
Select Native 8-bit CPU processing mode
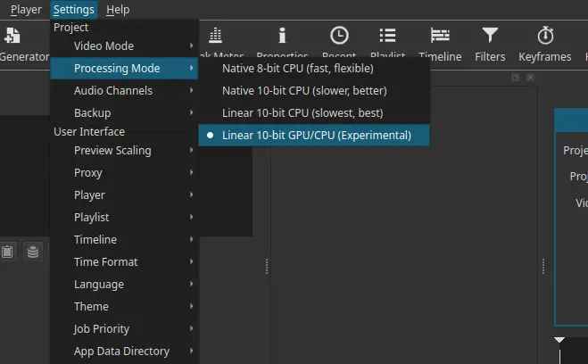click(297, 68)
